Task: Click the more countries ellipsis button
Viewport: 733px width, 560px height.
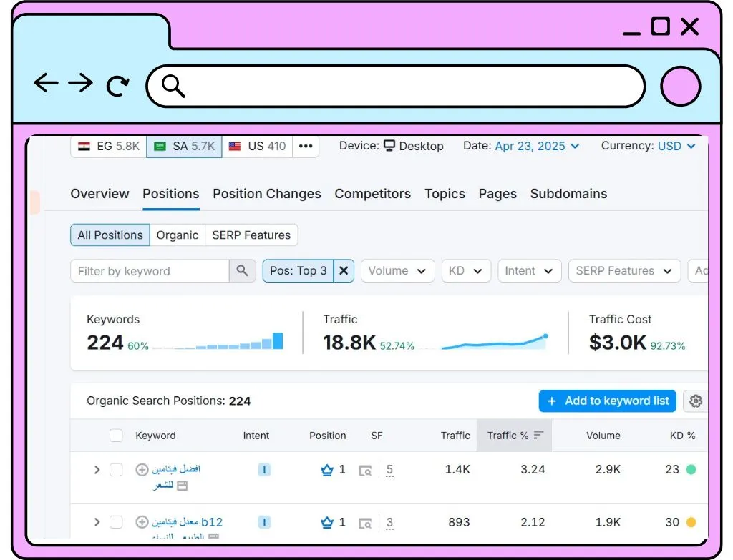Action: tap(306, 146)
